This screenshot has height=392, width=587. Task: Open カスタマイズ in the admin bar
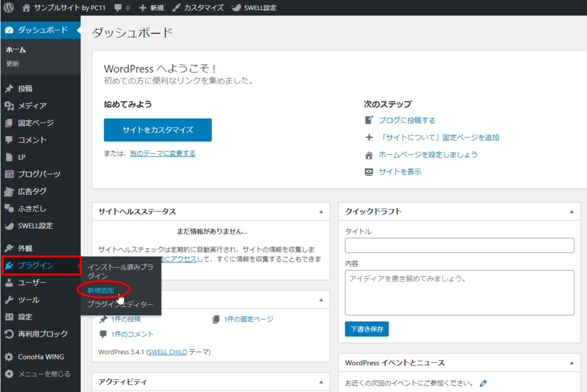point(204,8)
